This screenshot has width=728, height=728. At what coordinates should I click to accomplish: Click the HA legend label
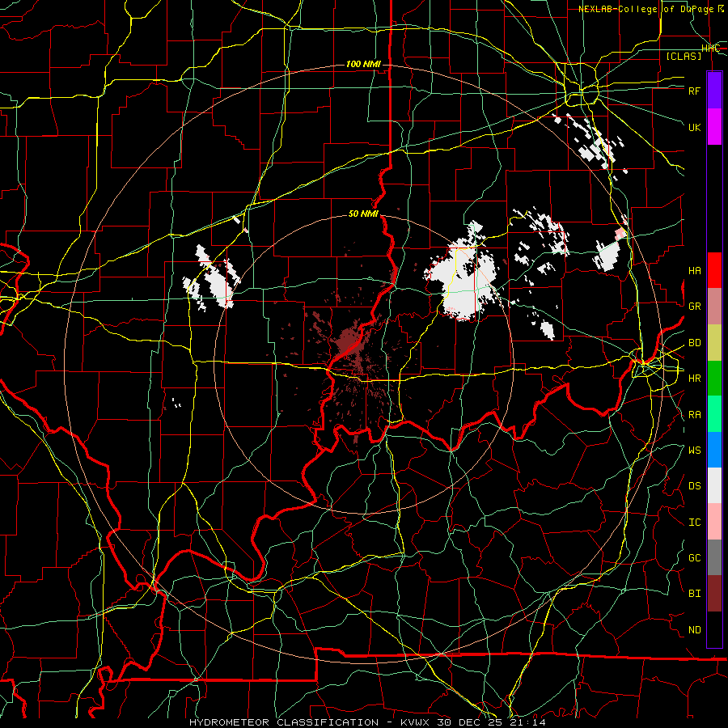[694, 271]
